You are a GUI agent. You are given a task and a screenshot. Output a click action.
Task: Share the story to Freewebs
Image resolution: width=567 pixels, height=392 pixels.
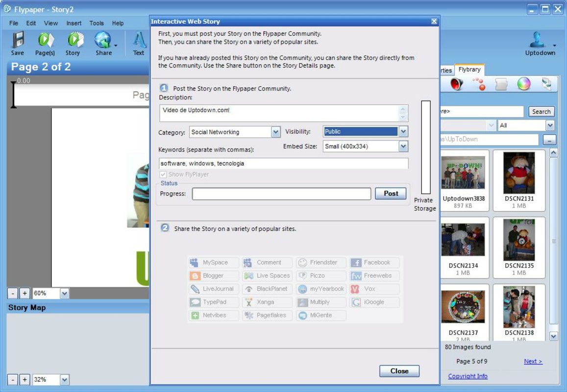(374, 275)
